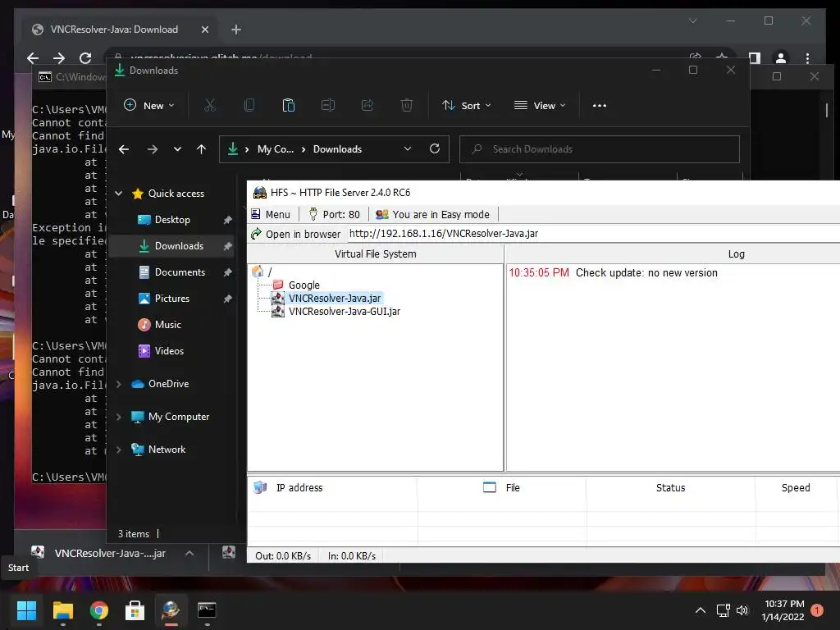Click 'My Co...' in the Explorer address bar
The width and height of the screenshot is (840, 630).
276,149
